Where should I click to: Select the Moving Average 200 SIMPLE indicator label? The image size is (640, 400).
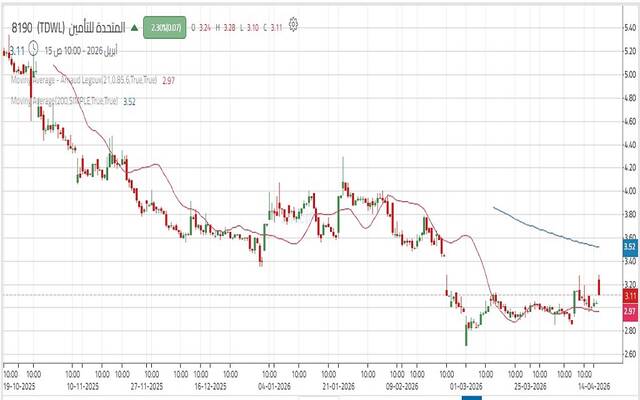point(64,101)
